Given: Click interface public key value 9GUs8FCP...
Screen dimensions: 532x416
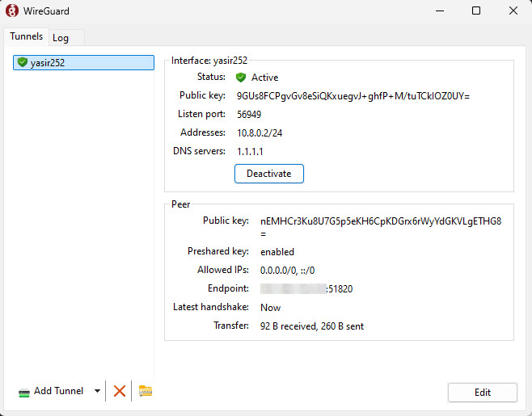Looking at the screenshot, I should [353, 96].
